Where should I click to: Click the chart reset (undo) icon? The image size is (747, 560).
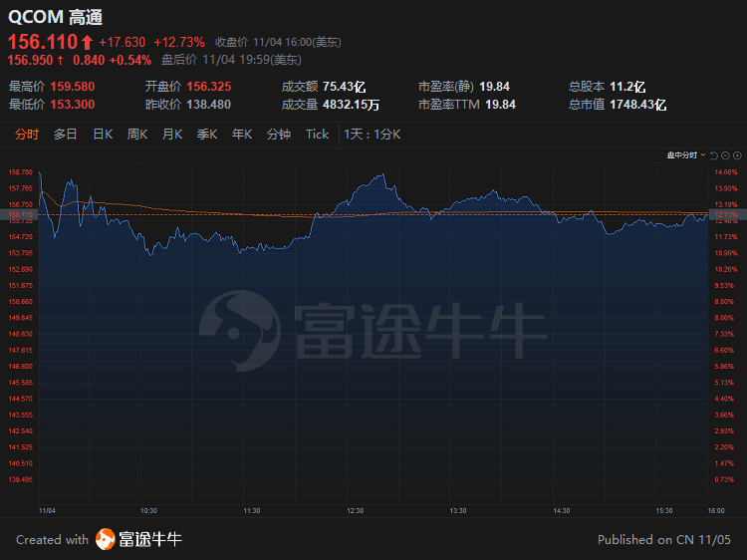713,155
